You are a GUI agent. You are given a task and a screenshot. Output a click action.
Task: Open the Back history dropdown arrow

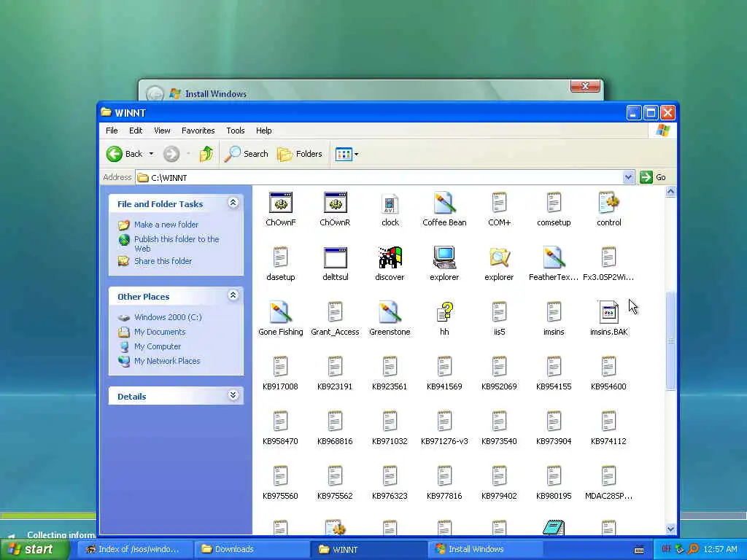click(x=151, y=154)
